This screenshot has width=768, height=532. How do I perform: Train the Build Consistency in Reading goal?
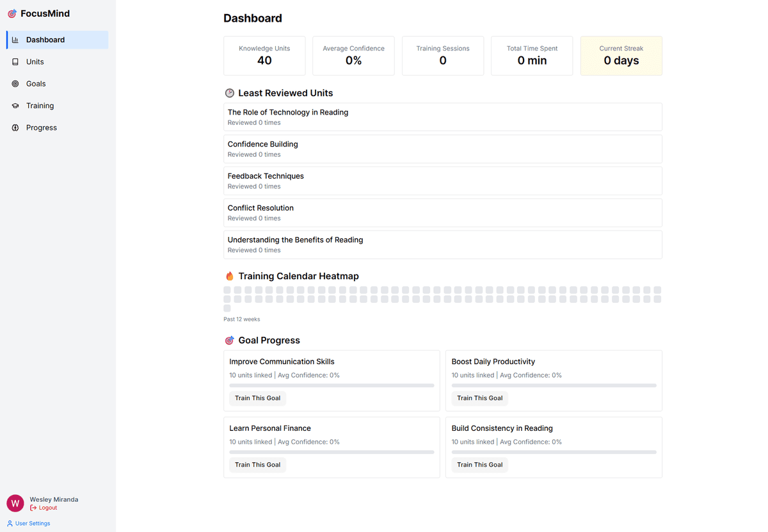coord(479,465)
